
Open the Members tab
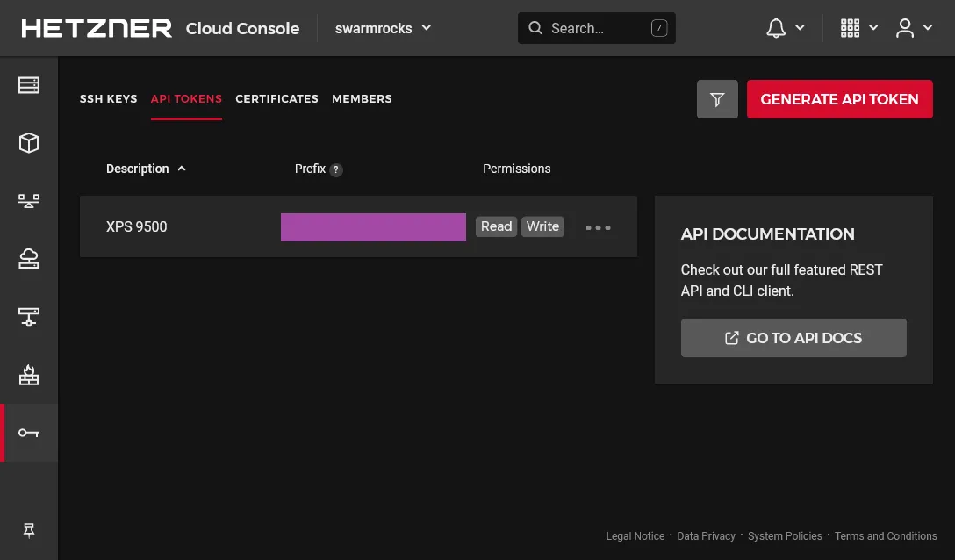coord(362,99)
